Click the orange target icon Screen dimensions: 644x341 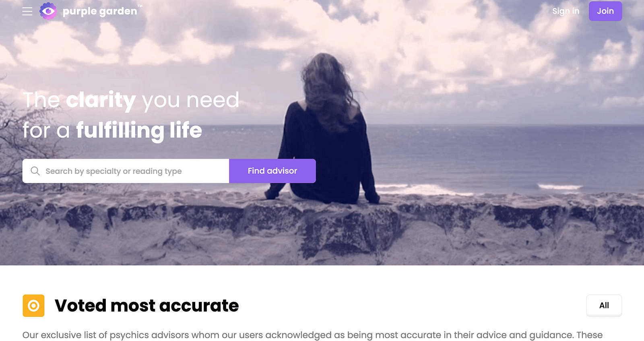tap(33, 306)
